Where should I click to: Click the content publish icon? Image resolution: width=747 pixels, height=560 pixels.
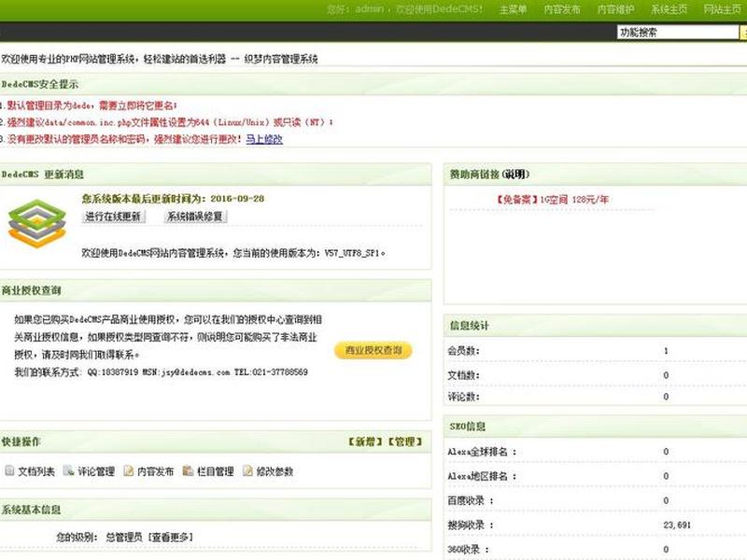click(x=128, y=471)
